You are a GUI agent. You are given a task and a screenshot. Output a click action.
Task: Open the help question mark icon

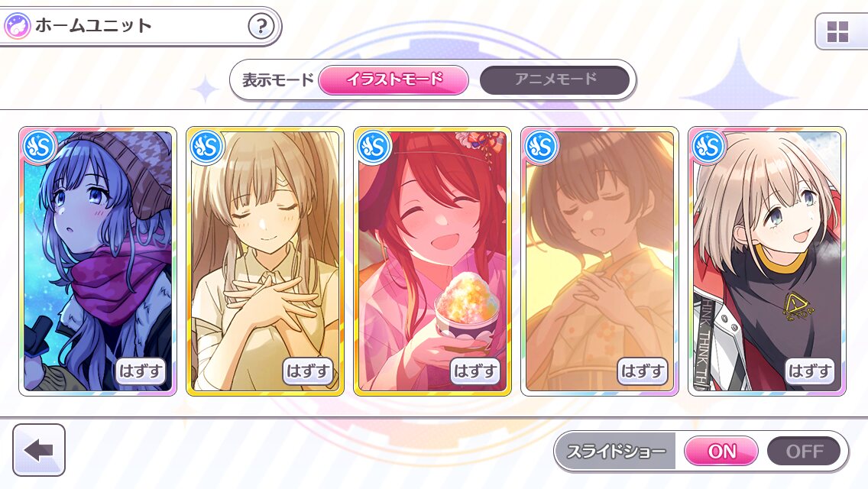[261, 26]
